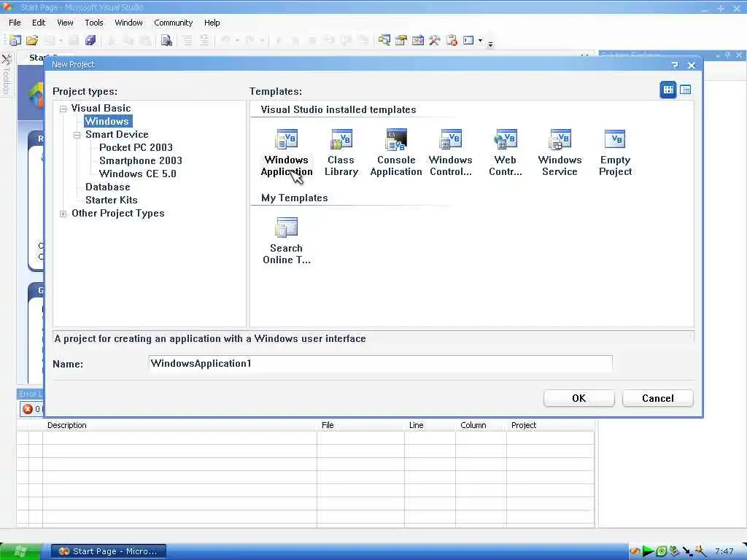The image size is (747, 560).
Task: Click the New Project dialog help button
Action: click(x=675, y=65)
